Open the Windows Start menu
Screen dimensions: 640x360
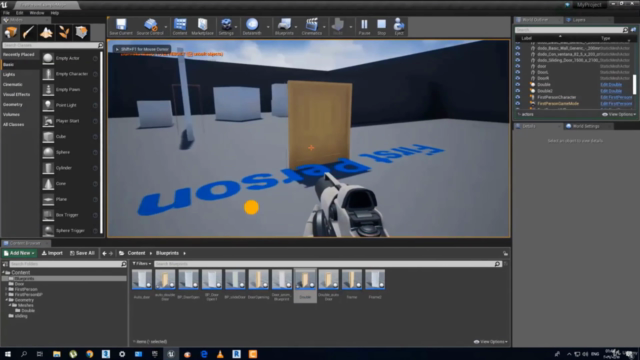pos(7,354)
